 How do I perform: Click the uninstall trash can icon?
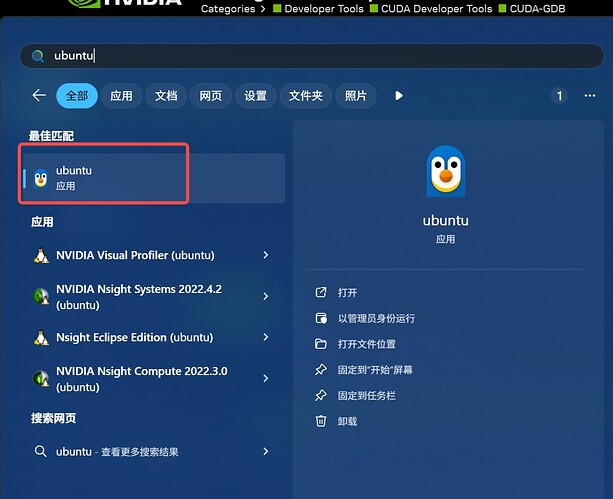(321, 421)
